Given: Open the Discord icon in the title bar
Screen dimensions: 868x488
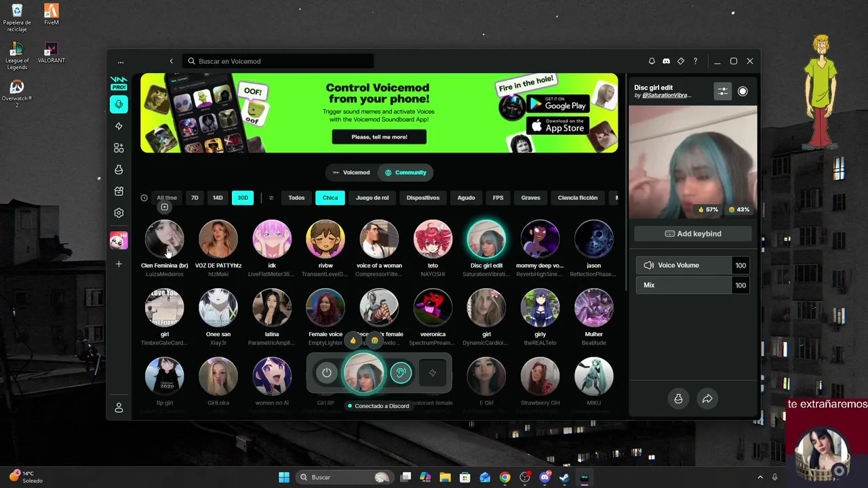Looking at the screenshot, I should click(666, 61).
